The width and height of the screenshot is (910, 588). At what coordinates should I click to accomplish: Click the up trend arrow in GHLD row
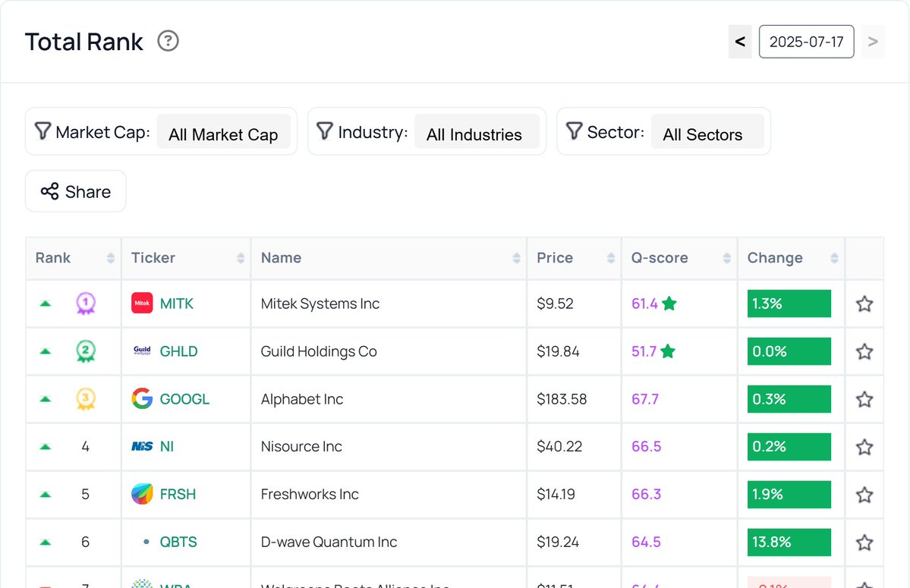pyautogui.click(x=46, y=351)
